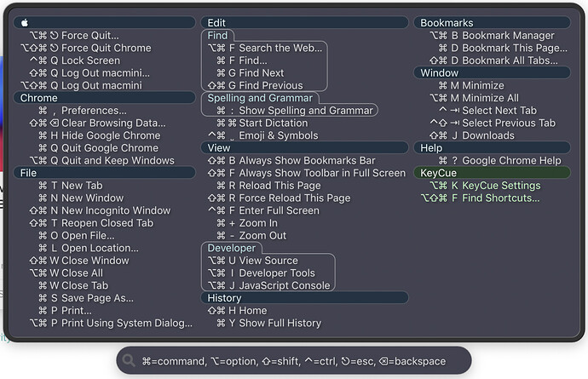
Task: Select New Tab shortcut
Action: pos(71,185)
